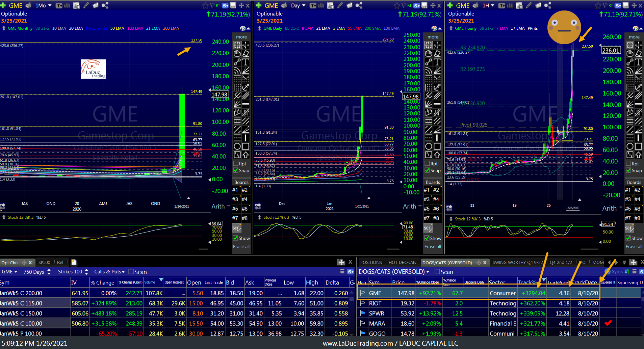Pick the eraser tool in Monthly chart

(x=246, y=53)
